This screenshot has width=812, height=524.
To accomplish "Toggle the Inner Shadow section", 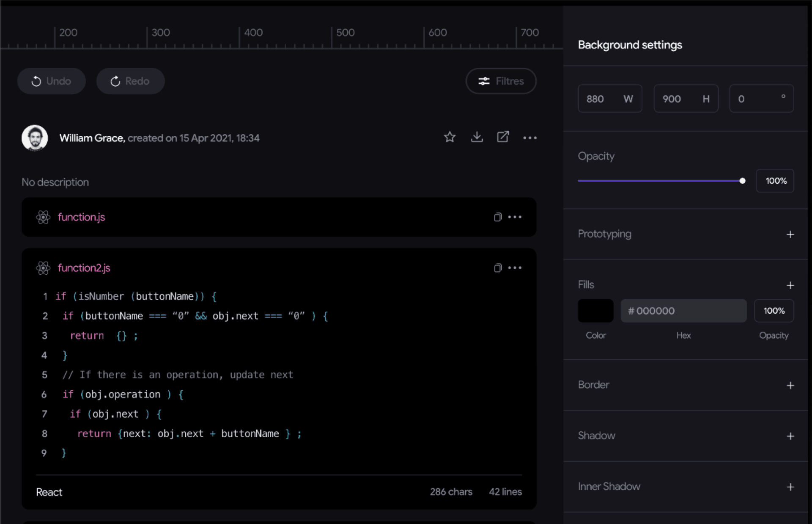I will [791, 487].
